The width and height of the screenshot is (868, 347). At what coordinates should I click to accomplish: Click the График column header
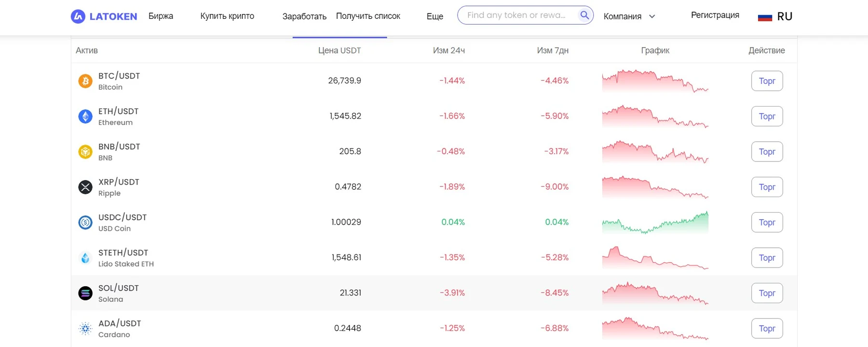[x=655, y=50]
